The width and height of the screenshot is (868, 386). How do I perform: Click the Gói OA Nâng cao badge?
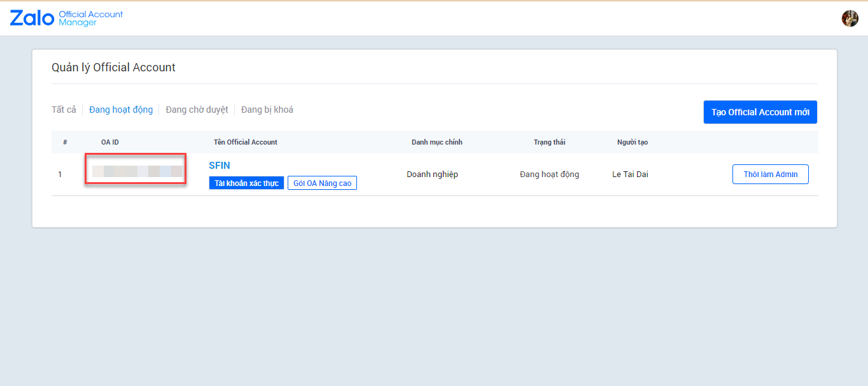322,183
